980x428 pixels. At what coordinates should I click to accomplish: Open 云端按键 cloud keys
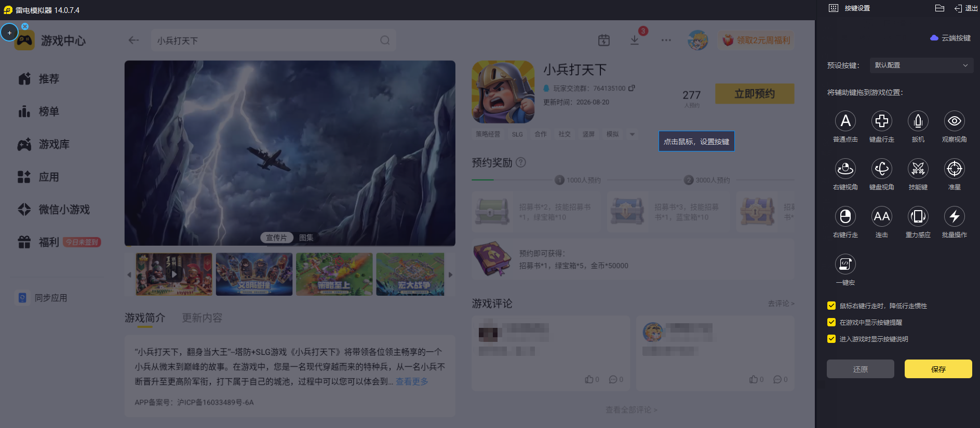click(950, 38)
